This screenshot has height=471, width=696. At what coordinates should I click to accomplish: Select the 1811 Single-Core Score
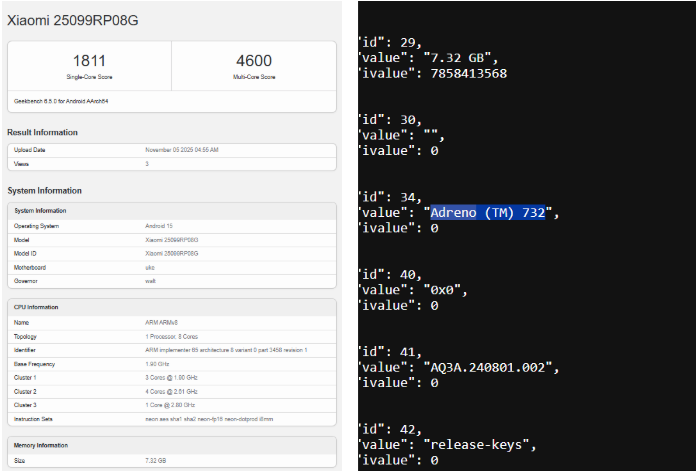[89, 61]
